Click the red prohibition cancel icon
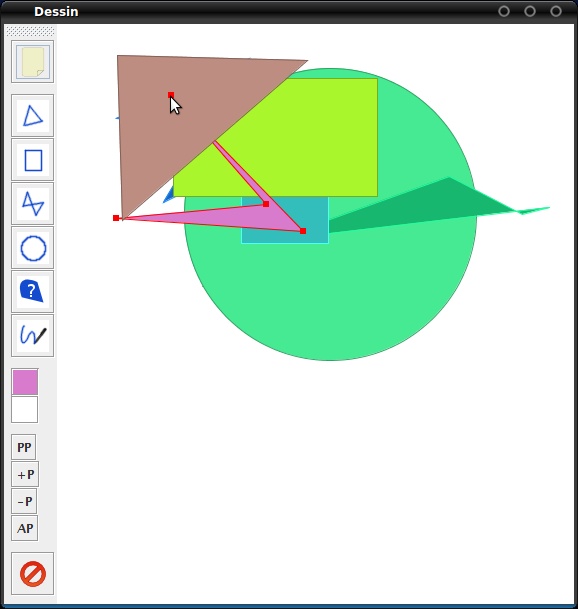The width and height of the screenshot is (578, 609). [x=33, y=574]
